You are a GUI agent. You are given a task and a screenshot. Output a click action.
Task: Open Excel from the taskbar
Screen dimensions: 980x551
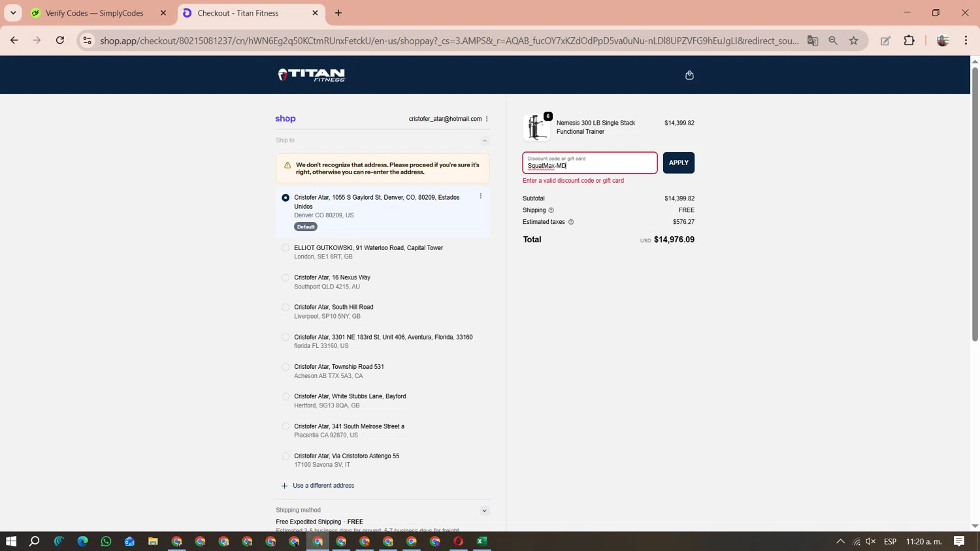click(x=482, y=541)
